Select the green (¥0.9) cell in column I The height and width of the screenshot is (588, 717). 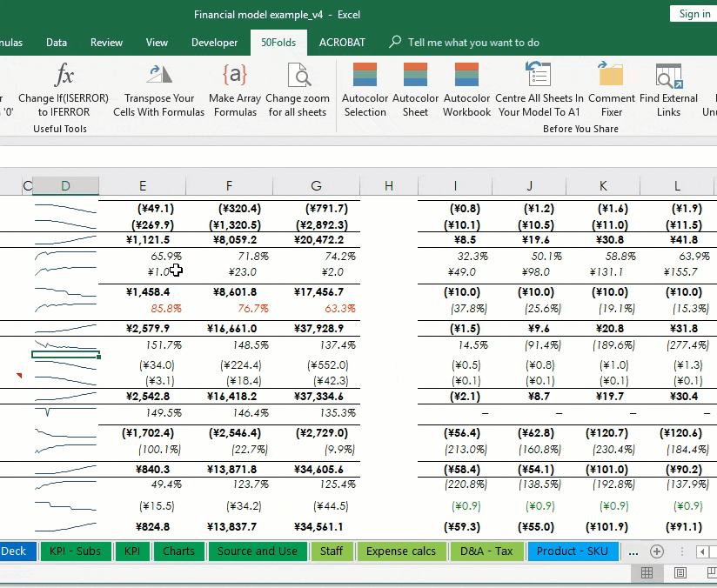click(x=455, y=506)
